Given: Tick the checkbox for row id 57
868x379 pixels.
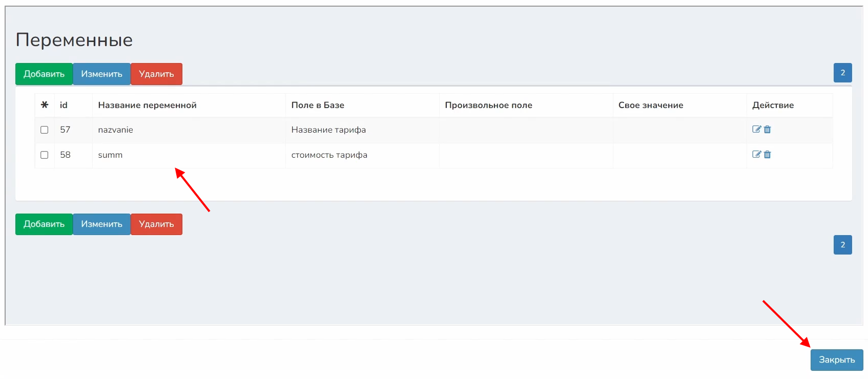Looking at the screenshot, I should 45,130.
